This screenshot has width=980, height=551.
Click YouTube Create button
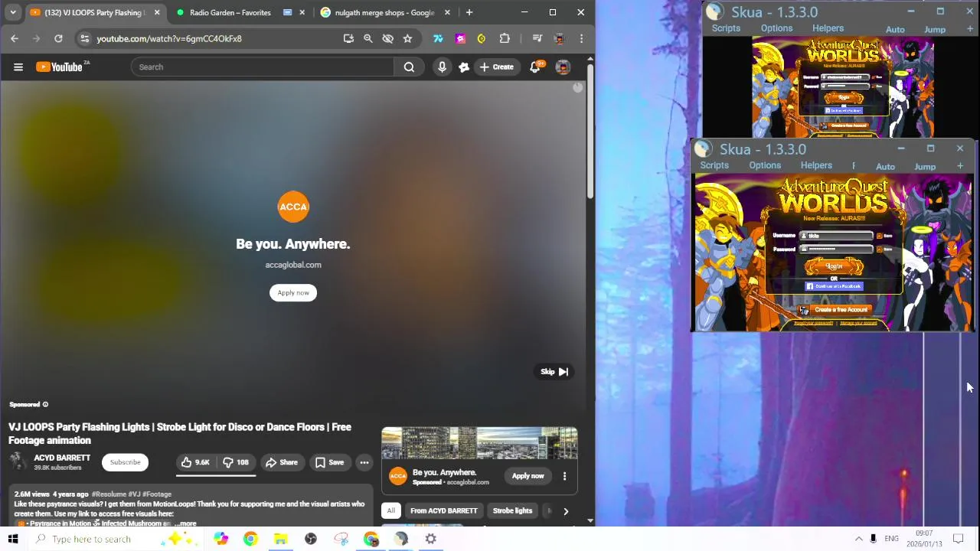click(496, 67)
